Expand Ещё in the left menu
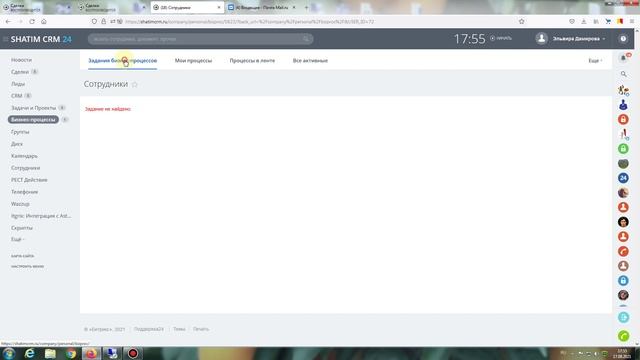 click(x=18, y=239)
